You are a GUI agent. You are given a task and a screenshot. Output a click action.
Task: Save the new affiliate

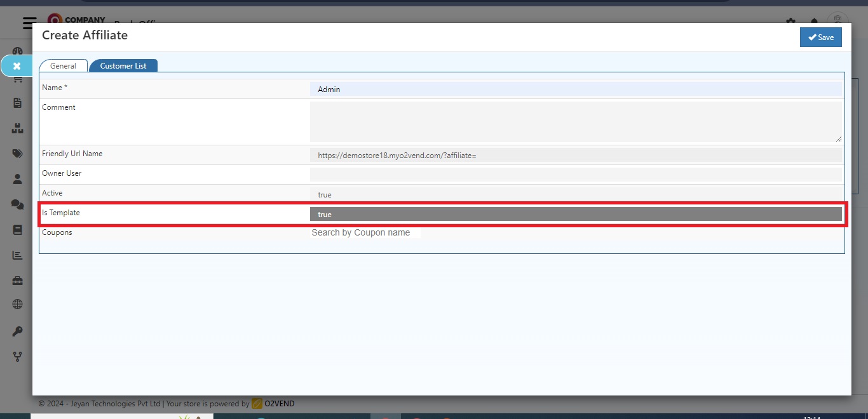click(x=820, y=37)
